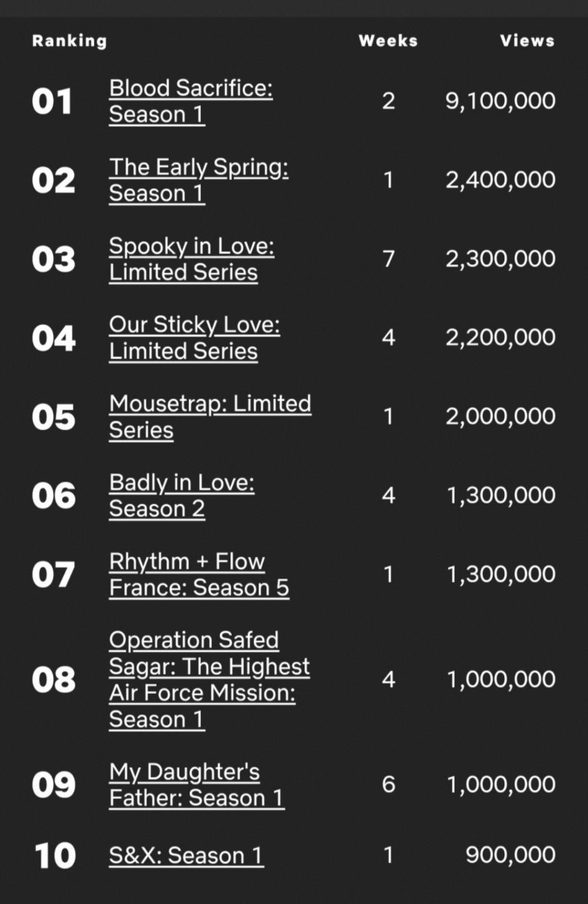The height and width of the screenshot is (904, 588).
Task: Click the Ranking column header
Action: point(69,41)
